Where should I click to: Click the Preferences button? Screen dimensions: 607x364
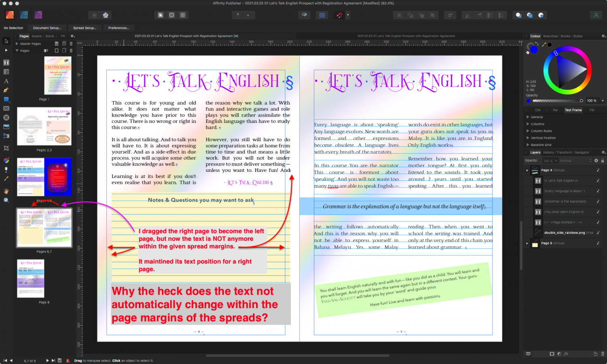(119, 28)
